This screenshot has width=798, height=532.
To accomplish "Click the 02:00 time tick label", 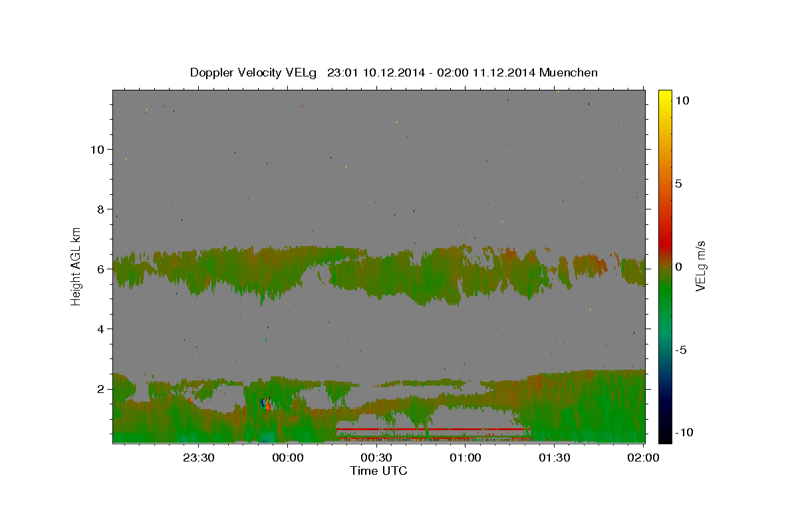I will [x=642, y=458].
